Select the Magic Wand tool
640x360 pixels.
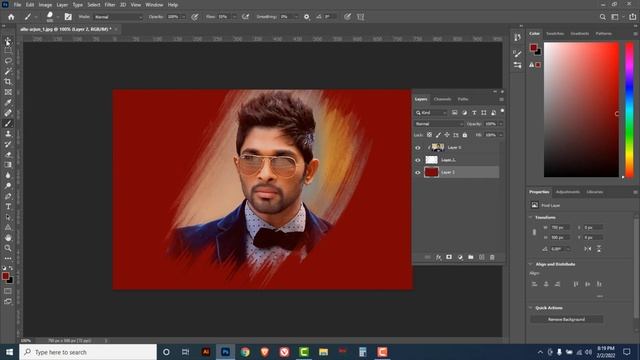coord(8,71)
